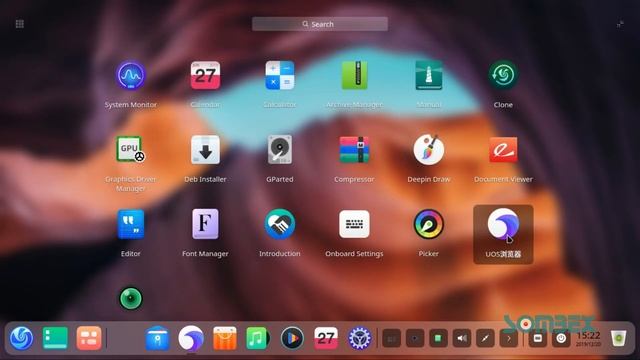This screenshot has height=360, width=640.
Task: Open Graphics Driver Manager
Action: 131,150
